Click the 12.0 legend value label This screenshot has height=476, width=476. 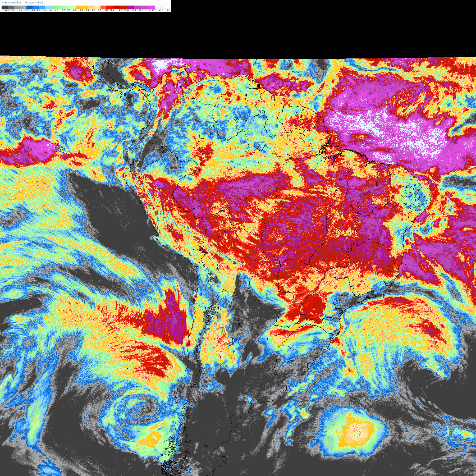[x=154, y=10]
